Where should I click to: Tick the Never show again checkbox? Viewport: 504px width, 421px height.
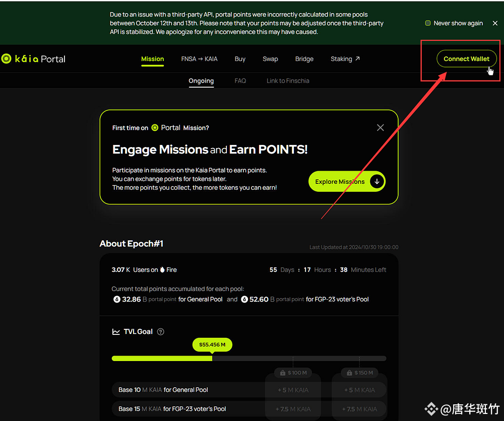tap(428, 23)
